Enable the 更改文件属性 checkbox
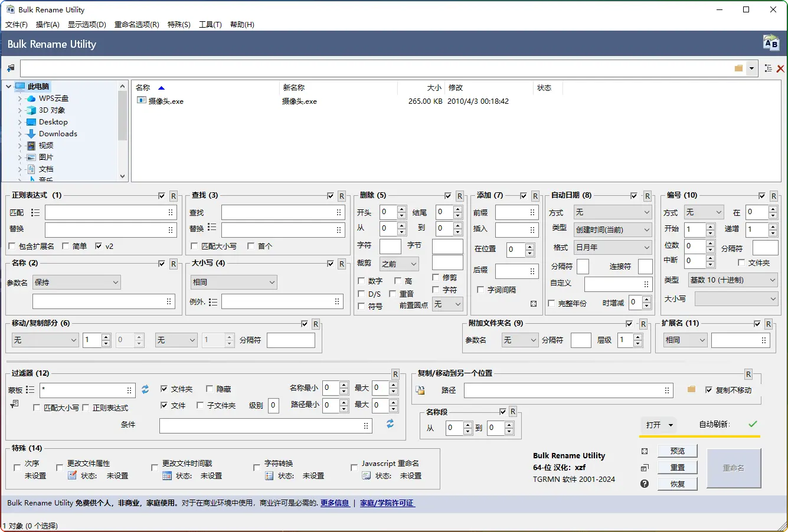Screen dimensions: 788x532 tap(60, 467)
